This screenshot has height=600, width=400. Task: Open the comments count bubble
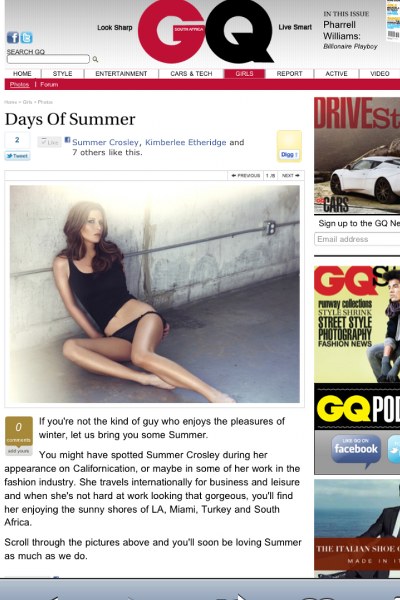(18, 431)
